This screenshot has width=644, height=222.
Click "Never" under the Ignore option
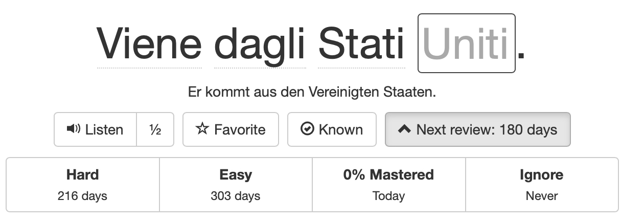click(x=541, y=196)
